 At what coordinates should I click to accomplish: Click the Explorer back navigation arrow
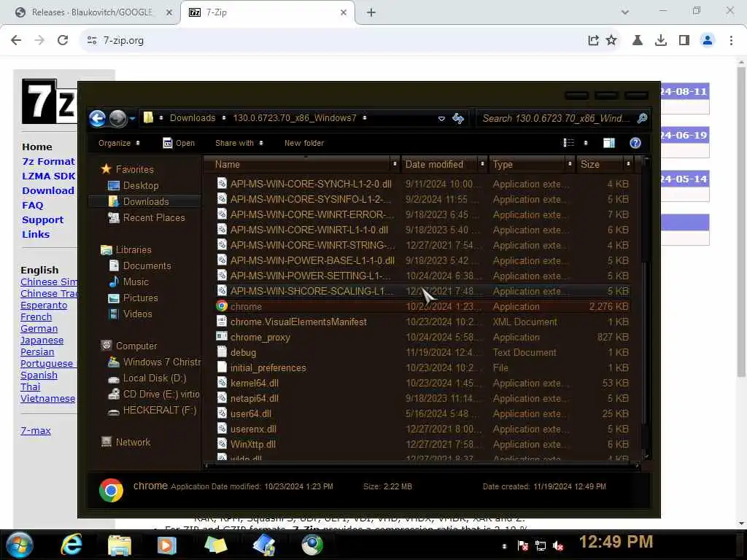[98, 118]
